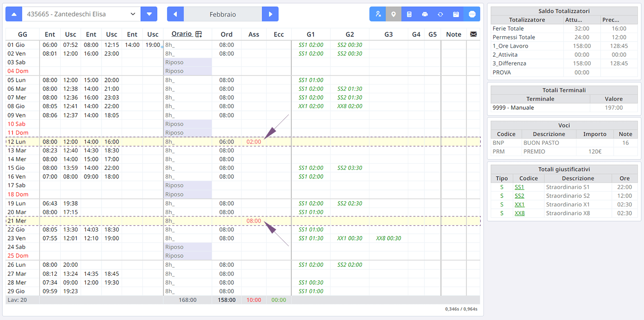Image resolution: width=644 pixels, height=320 pixels.
Task: Click the Lav: 20 footer label
Action: point(17,300)
